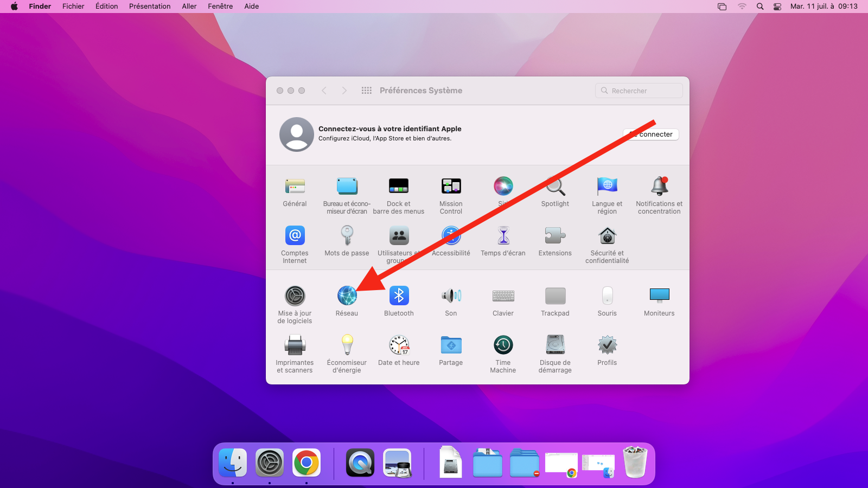Image resolution: width=868 pixels, height=488 pixels.
Task: Open the Fichier menu
Action: [x=73, y=7]
